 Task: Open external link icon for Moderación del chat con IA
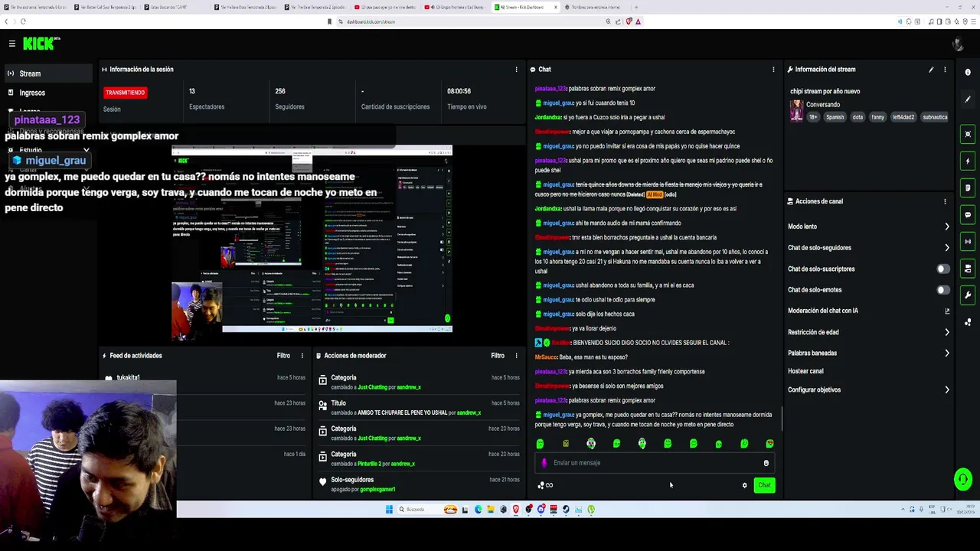click(947, 311)
